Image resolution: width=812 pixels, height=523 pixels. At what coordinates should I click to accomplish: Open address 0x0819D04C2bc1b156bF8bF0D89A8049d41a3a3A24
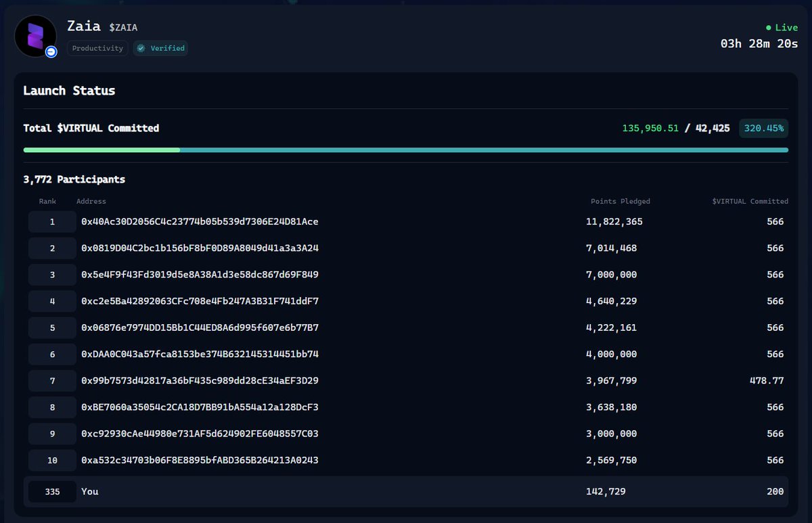[200, 248]
